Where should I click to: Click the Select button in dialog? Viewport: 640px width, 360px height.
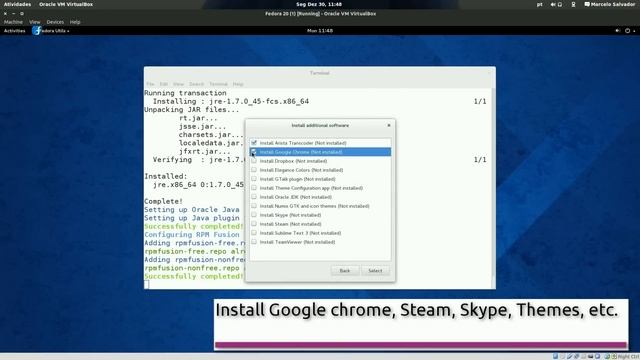coord(375,271)
